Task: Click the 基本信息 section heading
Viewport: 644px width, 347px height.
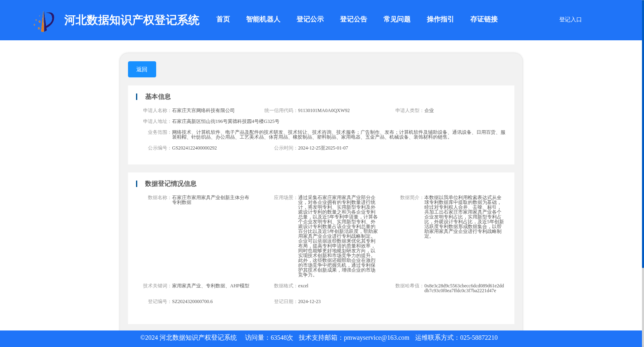Action: click(x=158, y=97)
